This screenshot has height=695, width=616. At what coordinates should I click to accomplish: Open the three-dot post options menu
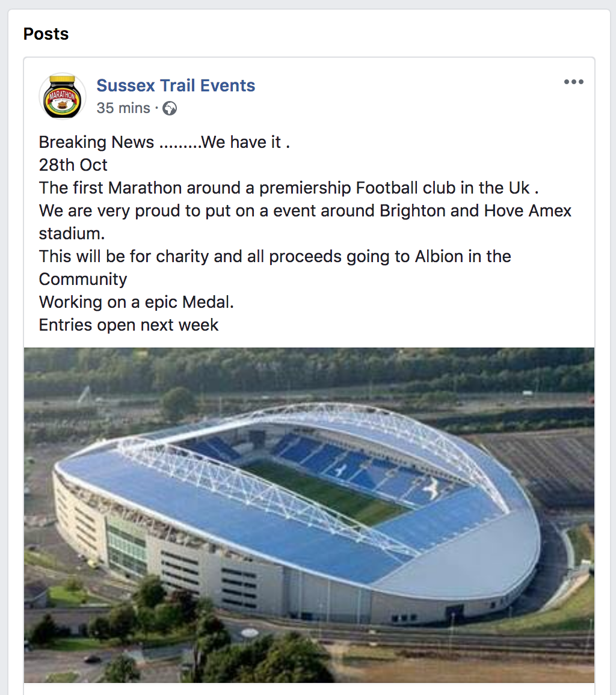coord(573,82)
